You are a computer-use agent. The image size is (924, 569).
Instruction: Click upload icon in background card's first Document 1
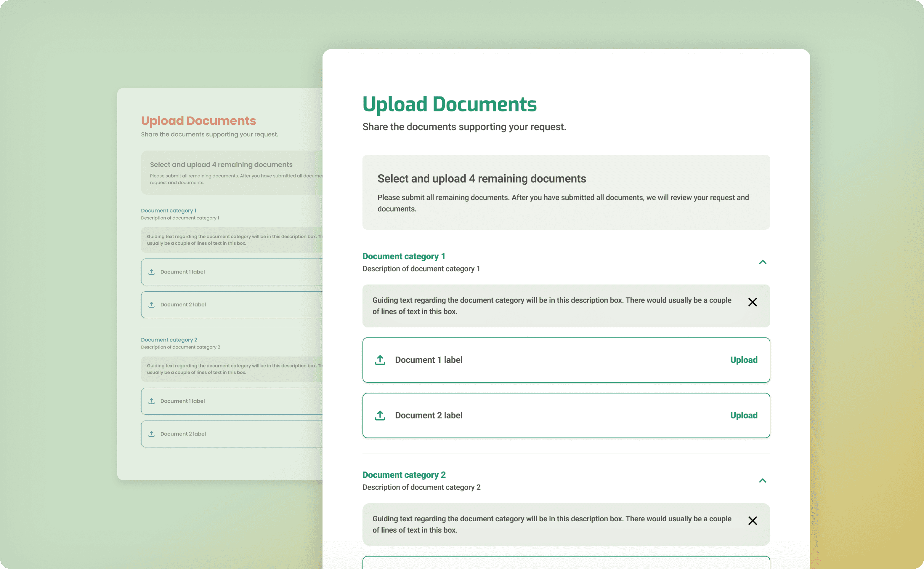coord(152,272)
